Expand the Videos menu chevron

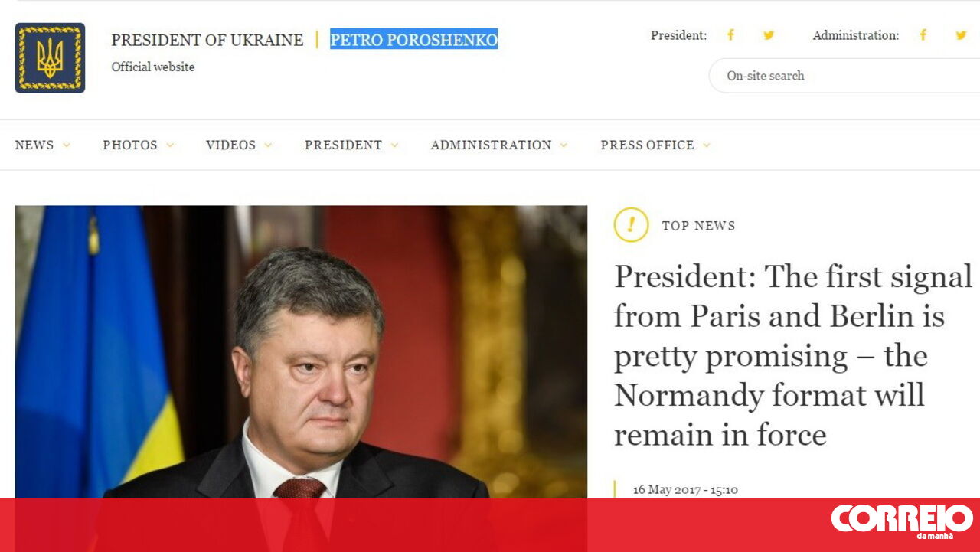(268, 145)
